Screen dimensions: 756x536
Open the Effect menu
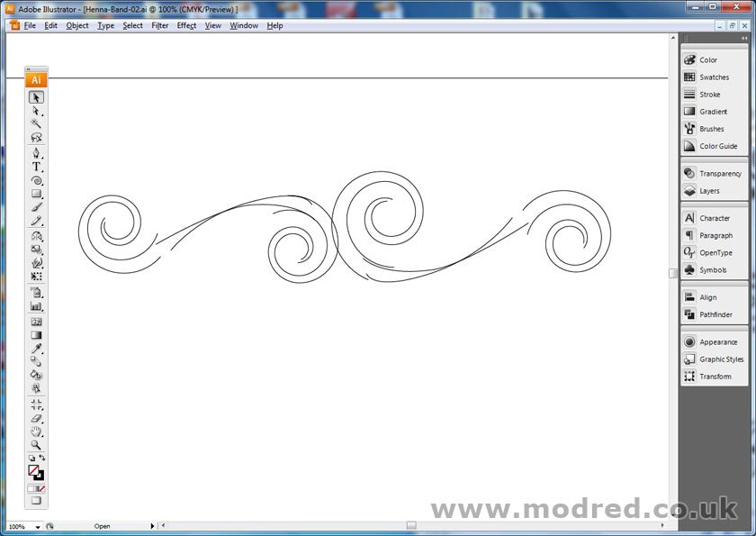(186, 25)
